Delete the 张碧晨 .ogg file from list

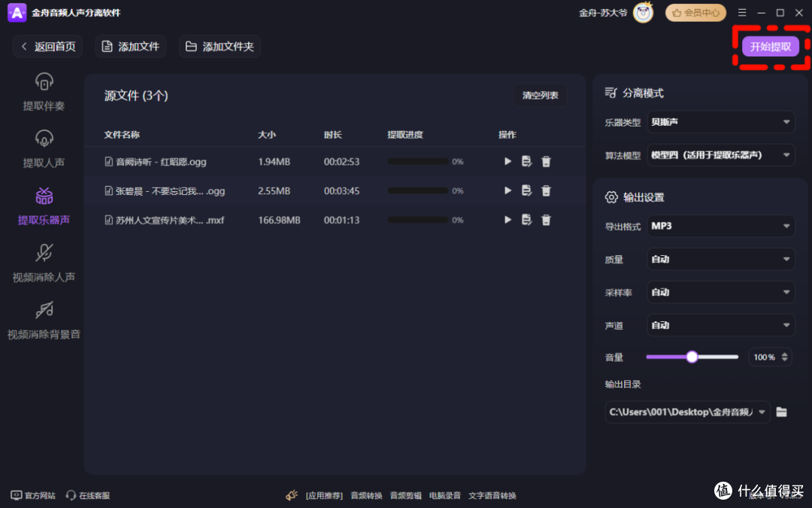tap(546, 190)
